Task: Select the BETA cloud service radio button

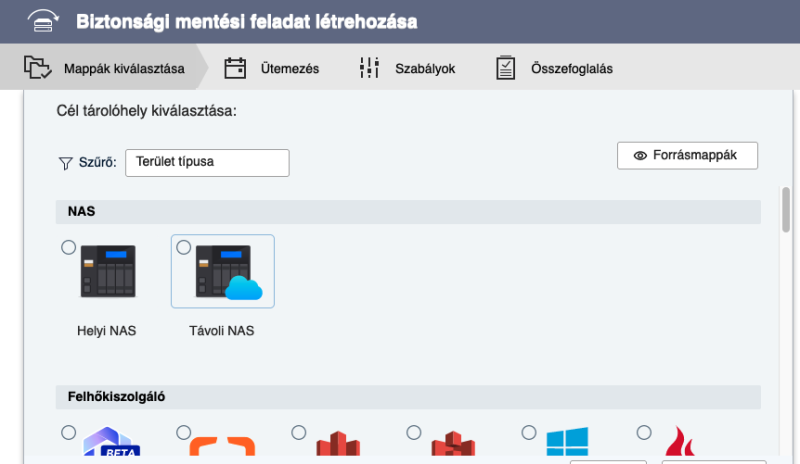Action: click(68, 433)
